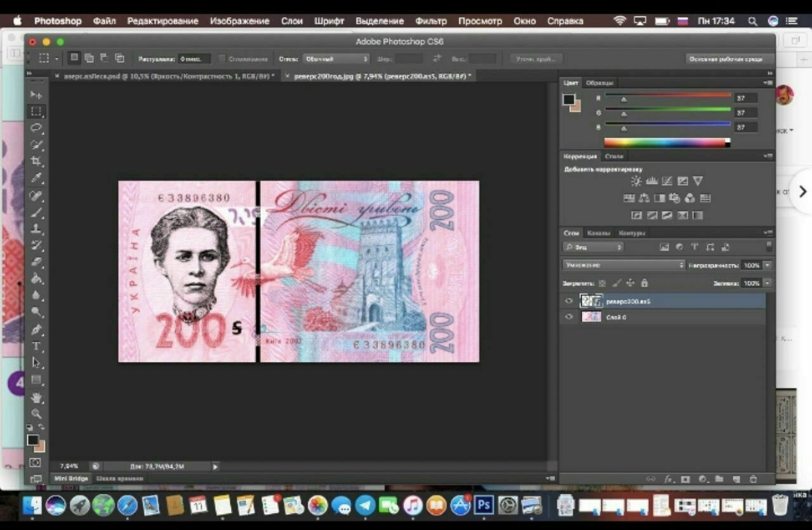The height and width of the screenshot is (530, 812).
Task: Enable the Сглаживание checkbox
Action: point(222,59)
